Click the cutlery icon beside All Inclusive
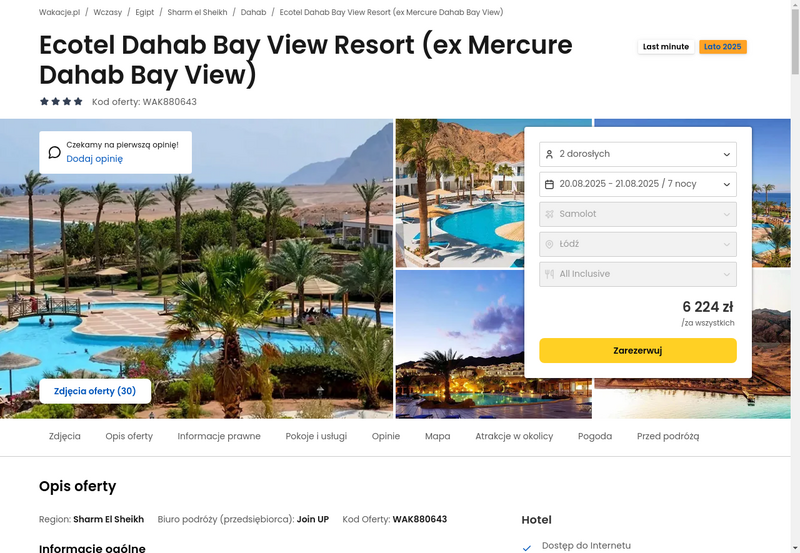The height and width of the screenshot is (553, 800). coord(549,274)
